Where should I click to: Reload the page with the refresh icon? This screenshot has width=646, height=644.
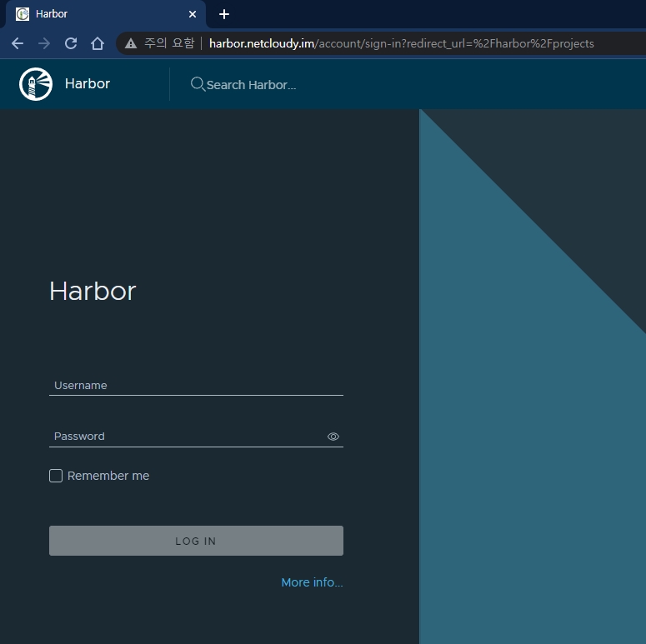[71, 43]
